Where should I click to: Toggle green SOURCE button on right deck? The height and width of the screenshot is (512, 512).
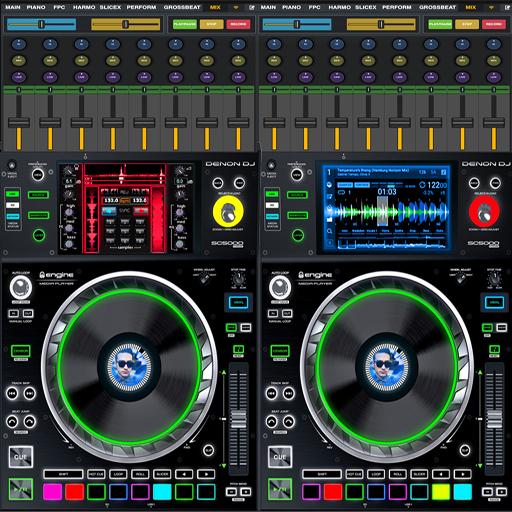pyautogui.click(x=297, y=195)
